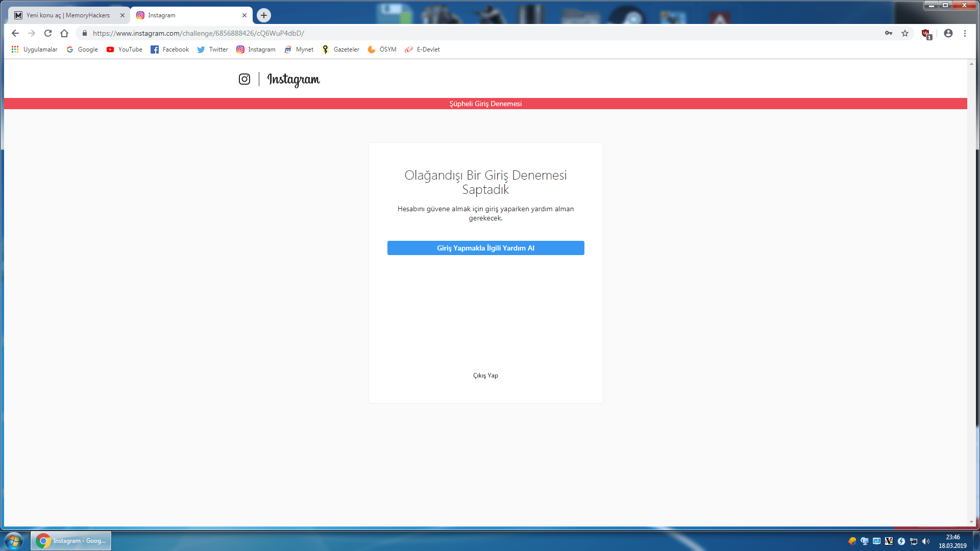
Task: Click the volume speaker tray icon
Action: click(926, 541)
